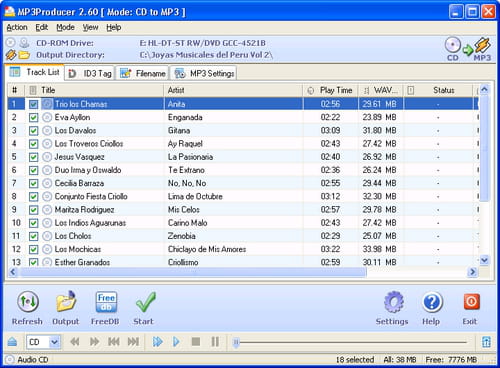Open the Action menu
The width and height of the screenshot is (500, 368).
click(17, 27)
